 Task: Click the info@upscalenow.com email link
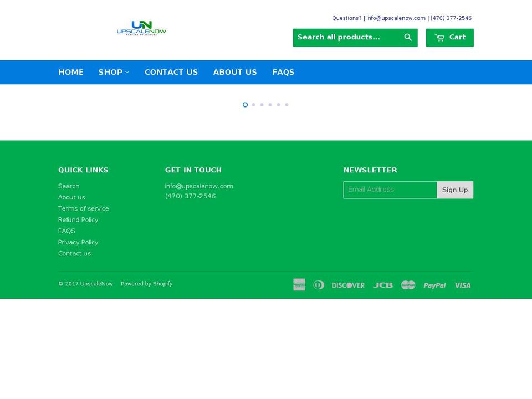point(396,18)
